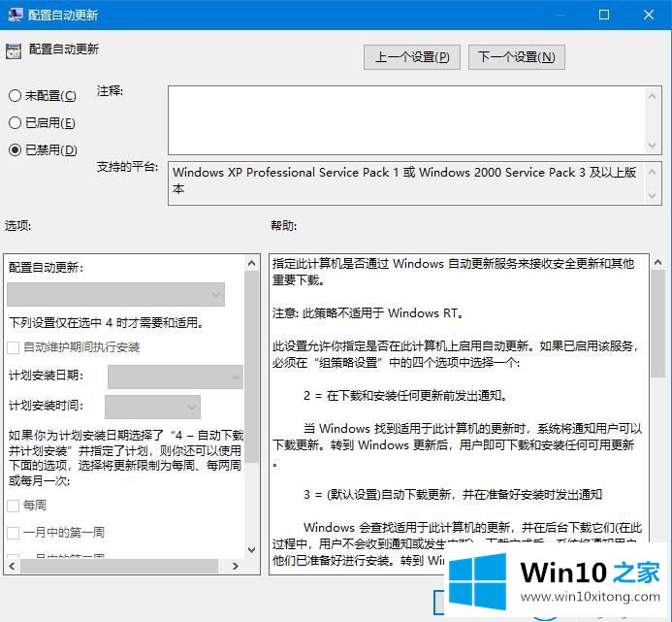Click the 帮助: label
The height and width of the screenshot is (622, 672).
(x=284, y=225)
